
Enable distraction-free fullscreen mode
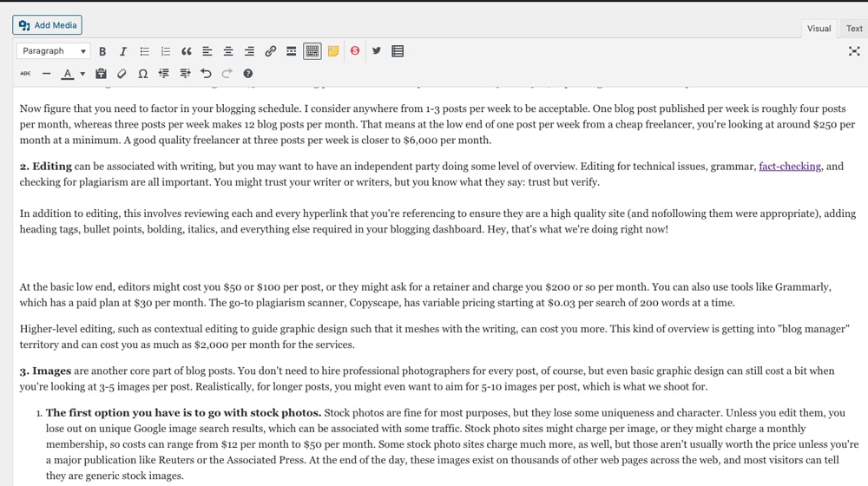853,51
